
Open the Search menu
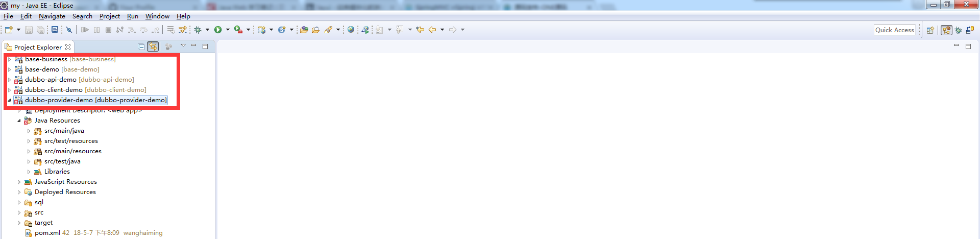82,16
